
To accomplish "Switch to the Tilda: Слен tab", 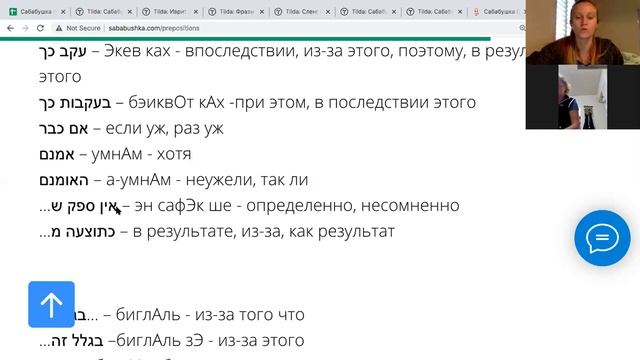I will pyautogui.click(x=302, y=12).
